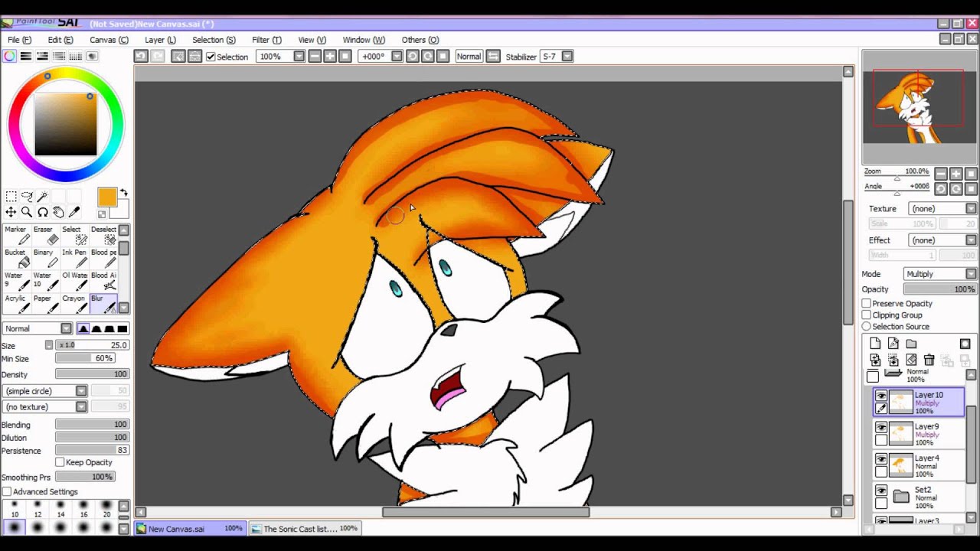Image resolution: width=980 pixels, height=551 pixels.
Task: Select the Lasso tool
Action: pos(27,197)
